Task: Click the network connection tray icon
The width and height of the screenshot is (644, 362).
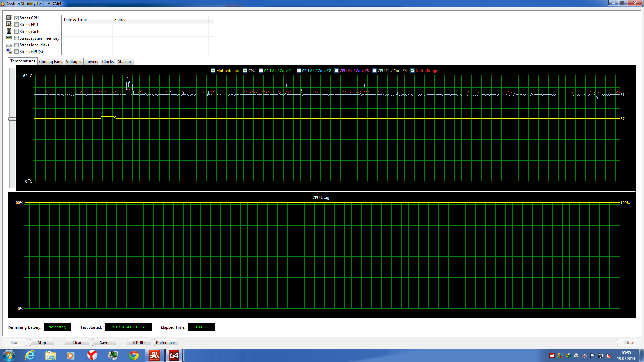Action: coord(600,356)
